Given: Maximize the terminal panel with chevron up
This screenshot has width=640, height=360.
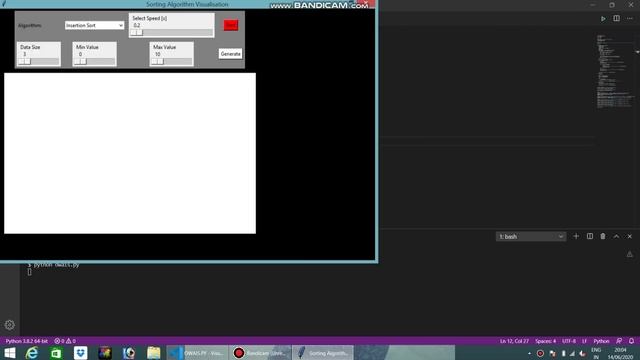Looking at the screenshot, I should [x=616, y=236].
